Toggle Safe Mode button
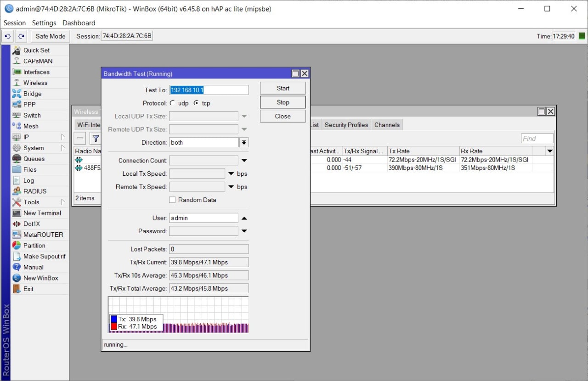Image resolution: width=588 pixels, height=381 pixels. pyautogui.click(x=51, y=36)
